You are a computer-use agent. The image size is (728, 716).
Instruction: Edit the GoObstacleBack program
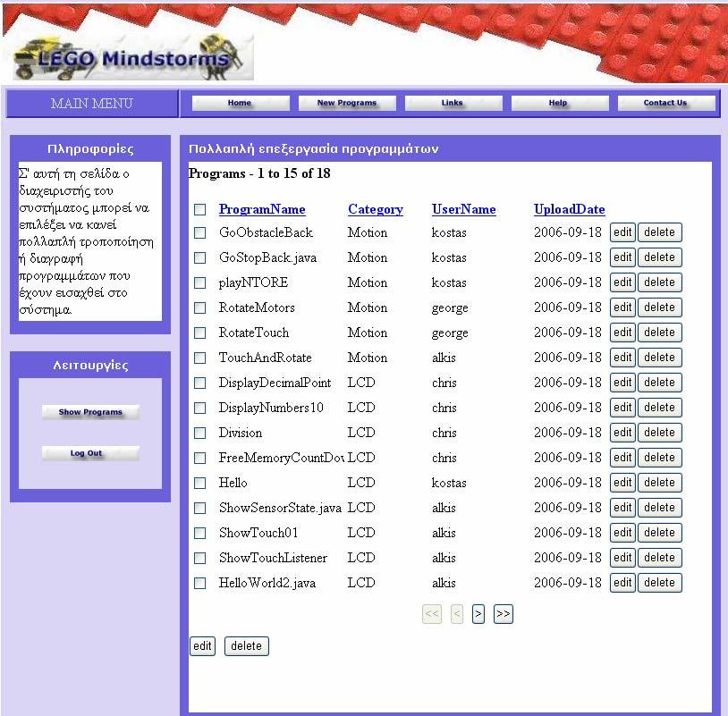[622, 232]
